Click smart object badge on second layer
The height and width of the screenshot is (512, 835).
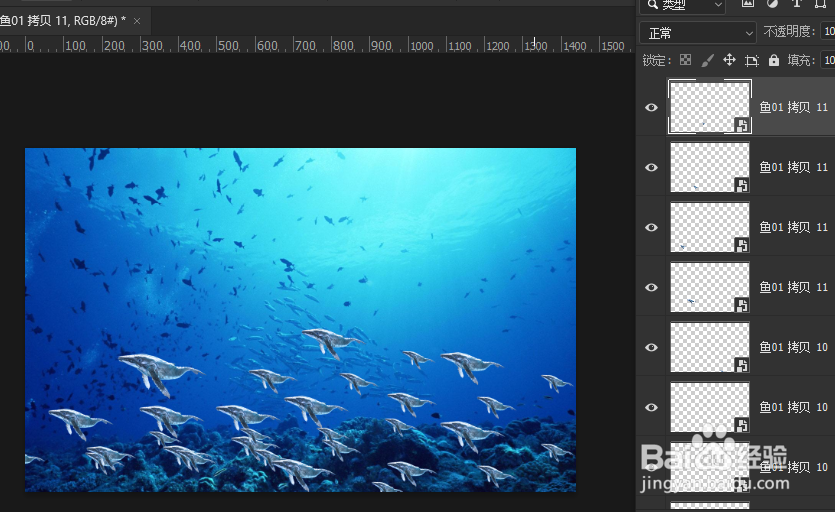pos(742,185)
